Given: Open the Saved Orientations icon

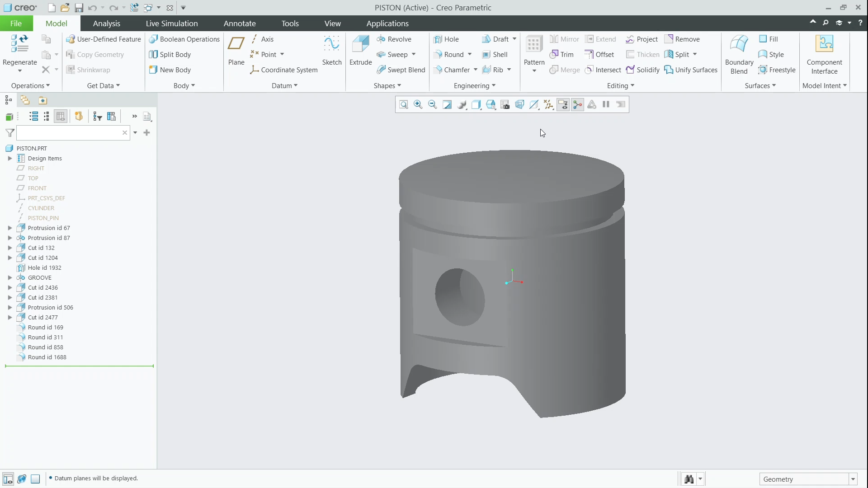Looking at the screenshot, I should click(491, 105).
